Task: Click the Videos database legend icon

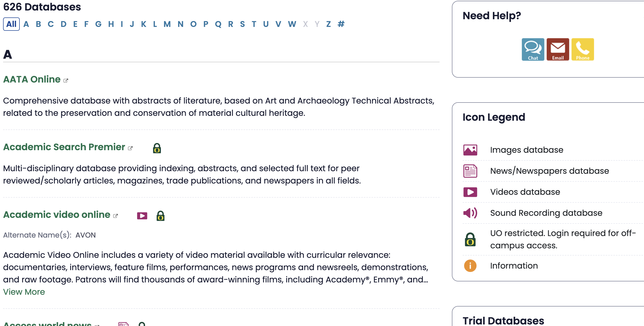Action: [470, 192]
